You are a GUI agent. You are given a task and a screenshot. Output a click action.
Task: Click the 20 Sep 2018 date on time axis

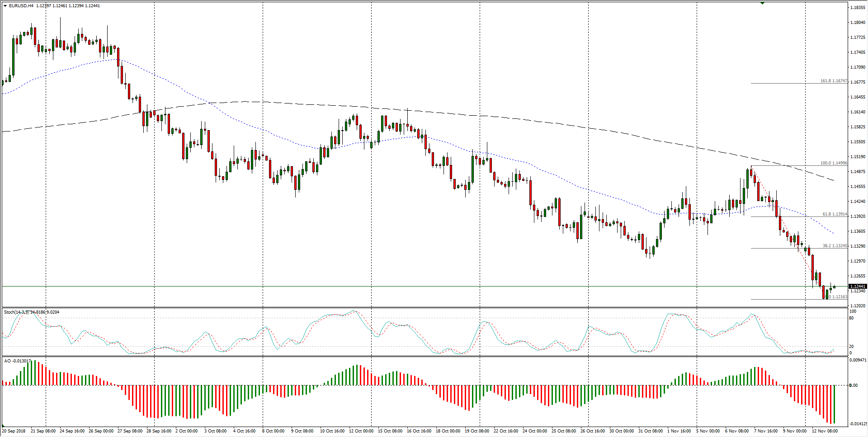(14, 431)
